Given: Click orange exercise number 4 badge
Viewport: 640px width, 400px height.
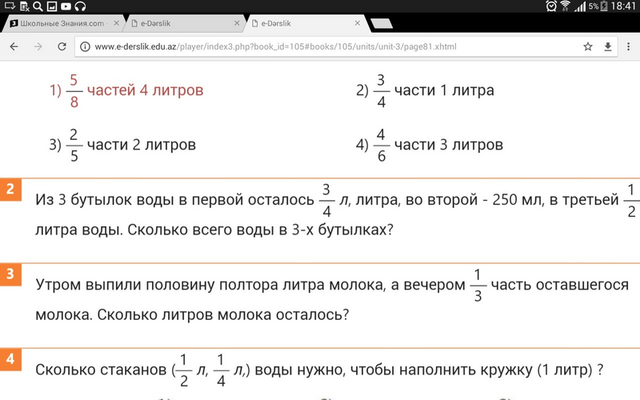Looking at the screenshot, I should [10, 359].
